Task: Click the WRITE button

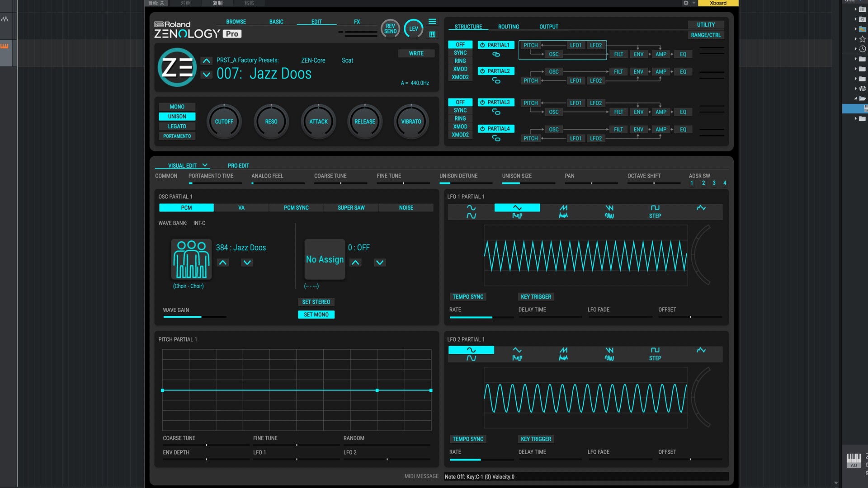Action: (416, 53)
